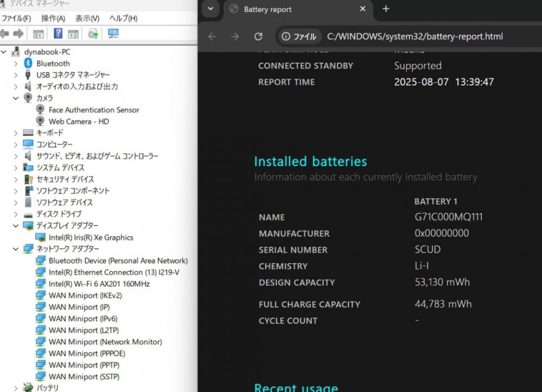Select WAN Miniport (Network Monitor) entry
The height and width of the screenshot is (392, 542).
pos(105,342)
